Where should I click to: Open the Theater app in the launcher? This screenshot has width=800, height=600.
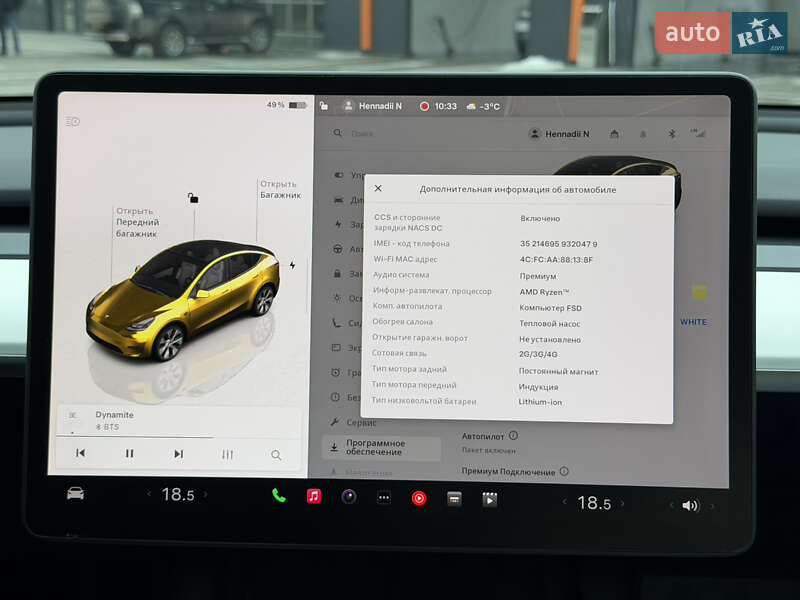(490, 496)
